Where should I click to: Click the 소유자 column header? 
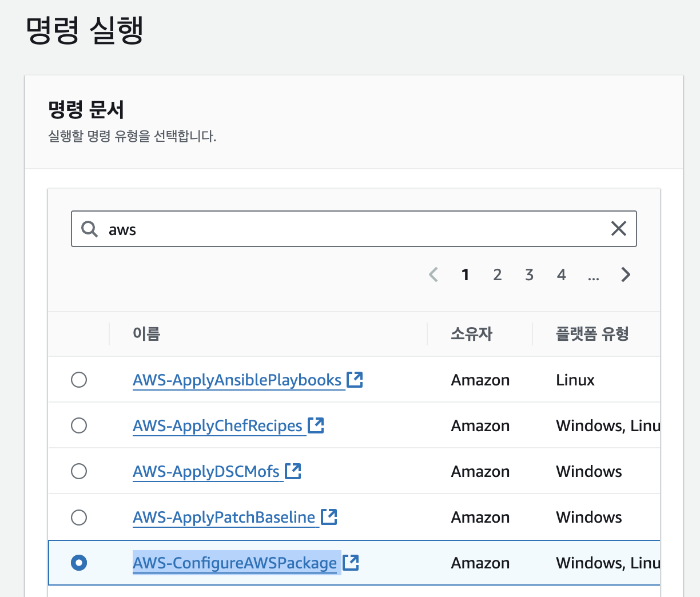[472, 333]
